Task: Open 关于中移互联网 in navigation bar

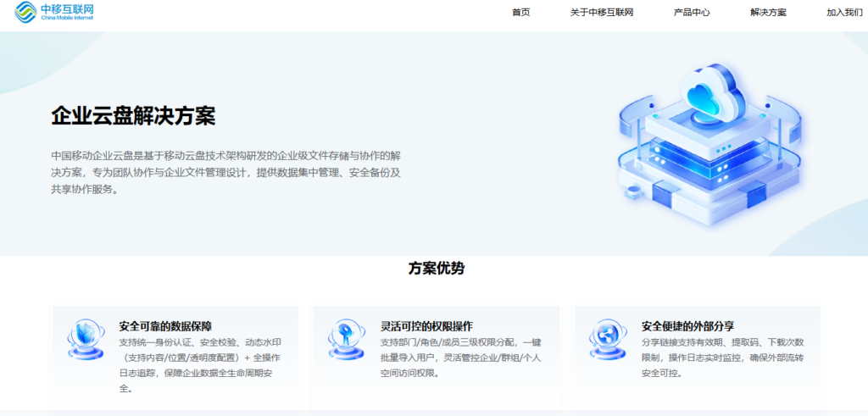Action: (x=602, y=13)
